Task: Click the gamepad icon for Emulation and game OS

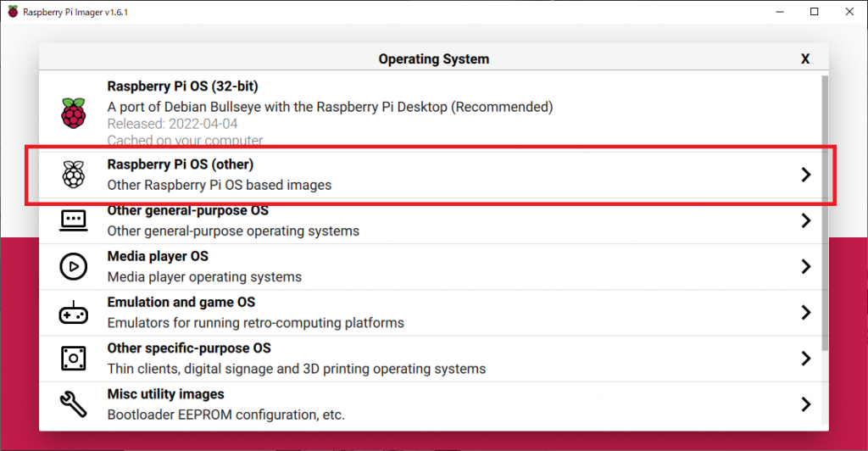Action: point(74,313)
